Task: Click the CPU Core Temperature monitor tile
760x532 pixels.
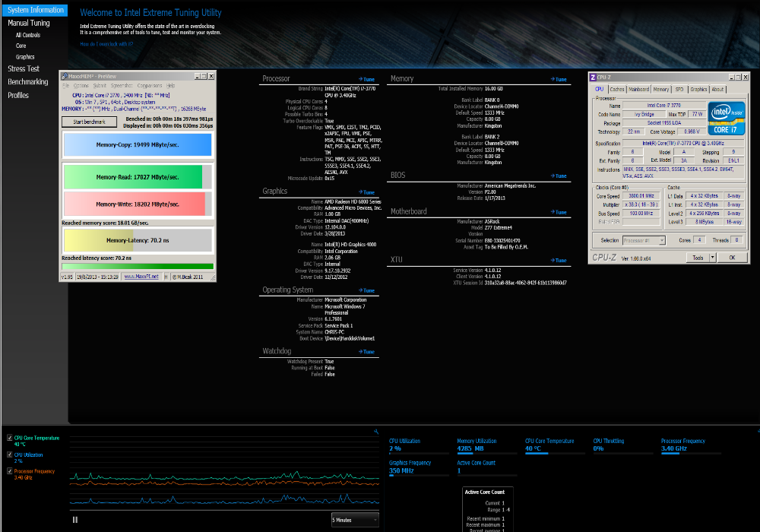Action: pyautogui.click(x=555, y=446)
